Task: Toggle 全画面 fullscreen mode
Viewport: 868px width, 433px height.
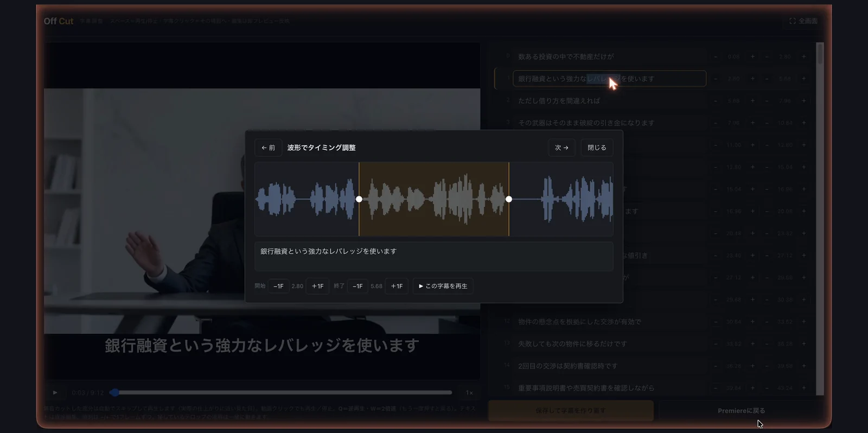Action: pyautogui.click(x=803, y=21)
